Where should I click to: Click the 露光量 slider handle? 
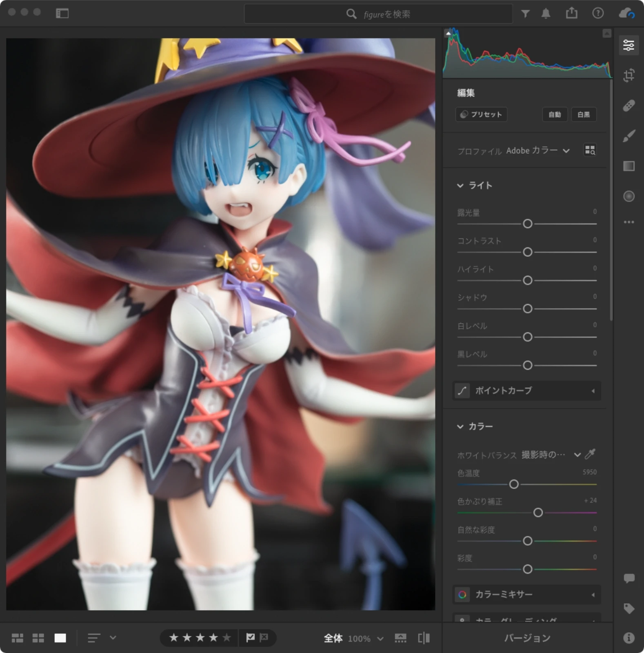527,224
